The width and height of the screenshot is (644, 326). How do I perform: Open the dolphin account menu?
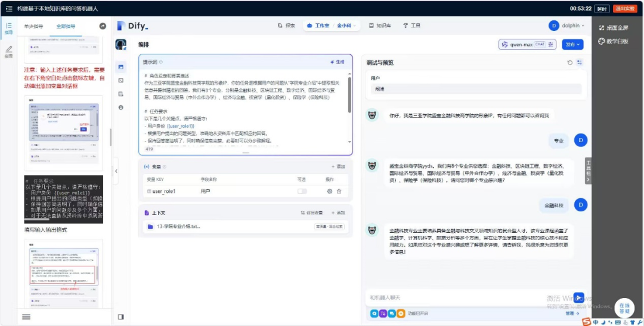(566, 26)
